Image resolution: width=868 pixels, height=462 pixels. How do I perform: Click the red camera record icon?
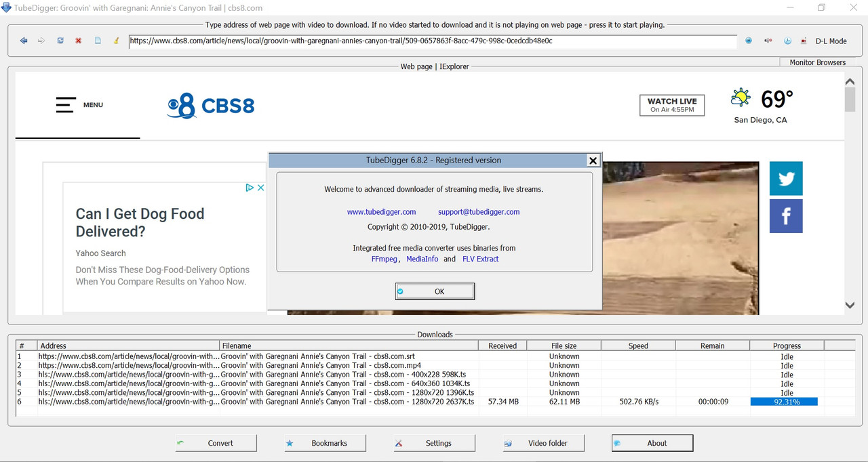(804, 41)
